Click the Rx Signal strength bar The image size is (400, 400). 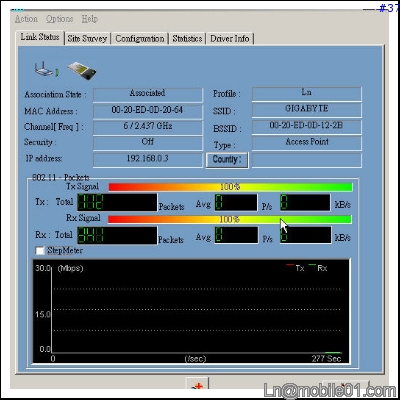[x=230, y=219]
